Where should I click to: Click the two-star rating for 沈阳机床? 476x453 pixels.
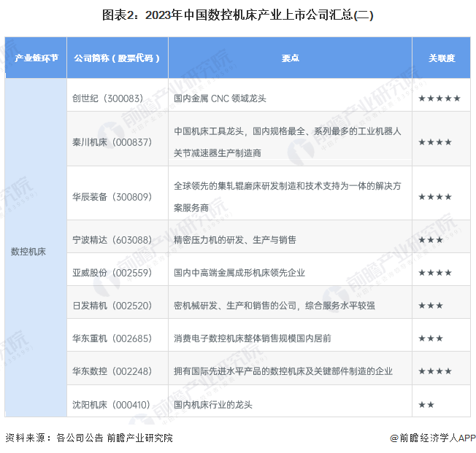[x=426, y=405]
